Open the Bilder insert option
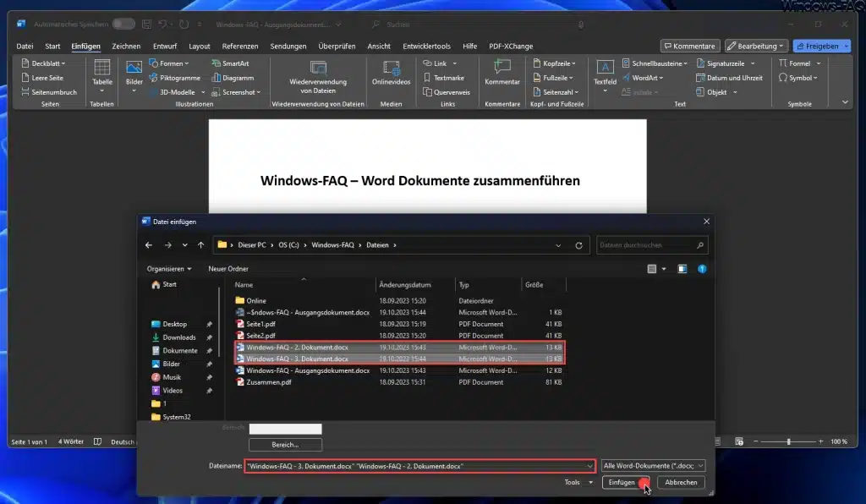The height and width of the screenshot is (504, 866). [134, 76]
